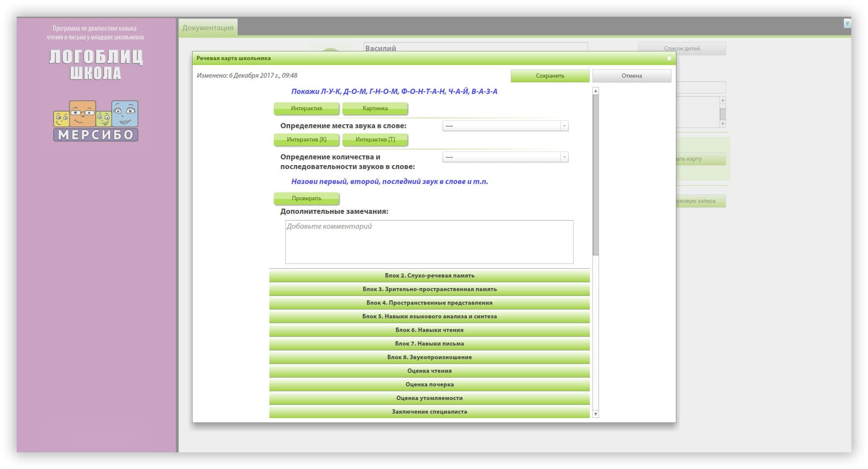Open the Документация tab

coord(208,28)
